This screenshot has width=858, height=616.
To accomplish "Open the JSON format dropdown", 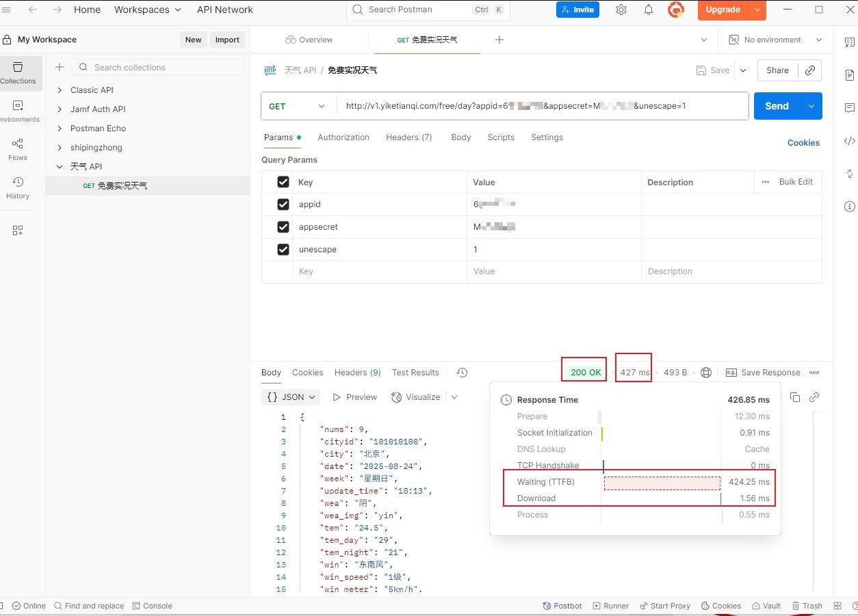I will (292, 397).
